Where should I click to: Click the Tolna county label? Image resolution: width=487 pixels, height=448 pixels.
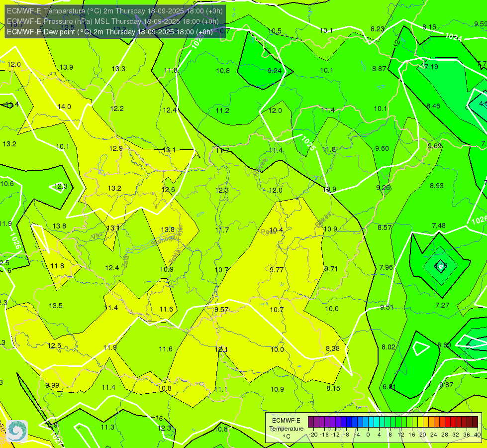(175, 256)
